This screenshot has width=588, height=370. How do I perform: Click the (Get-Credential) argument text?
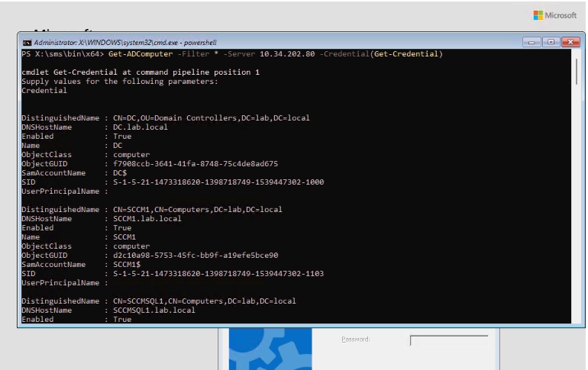click(406, 54)
